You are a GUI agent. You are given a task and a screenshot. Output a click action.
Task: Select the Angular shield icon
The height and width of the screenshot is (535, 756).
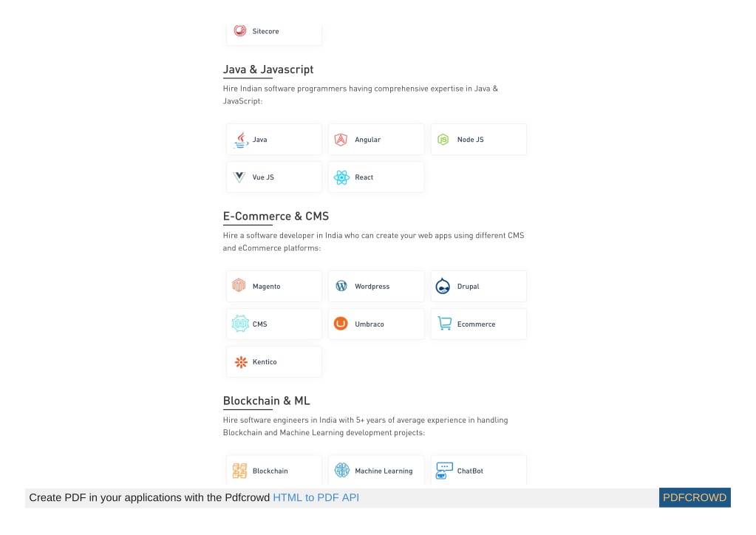341,140
